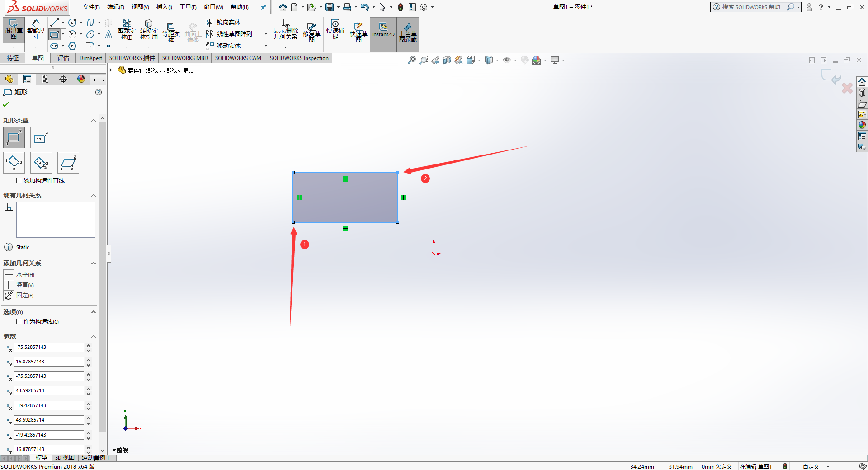This screenshot has height=470, width=868.
Task: Open the DimXpertManager tab icon
Action: [x=63, y=79]
